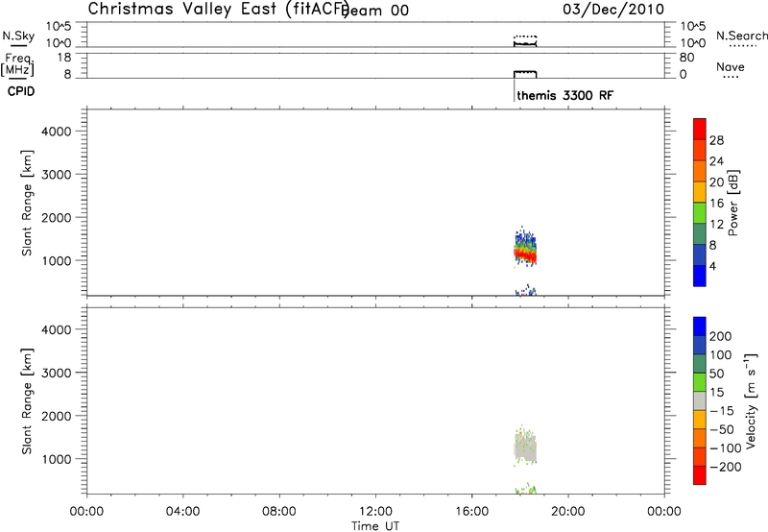Click the 20:00 time tick label
The height and width of the screenshot is (532, 768).
pyautogui.click(x=568, y=512)
